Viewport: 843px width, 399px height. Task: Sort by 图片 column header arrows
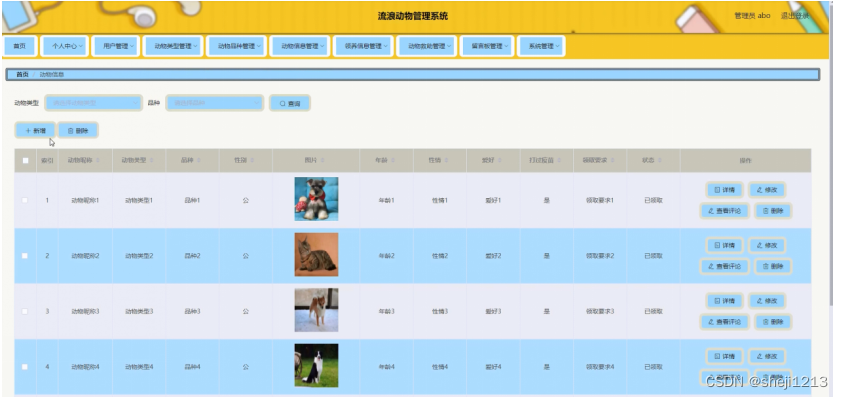[323, 161]
